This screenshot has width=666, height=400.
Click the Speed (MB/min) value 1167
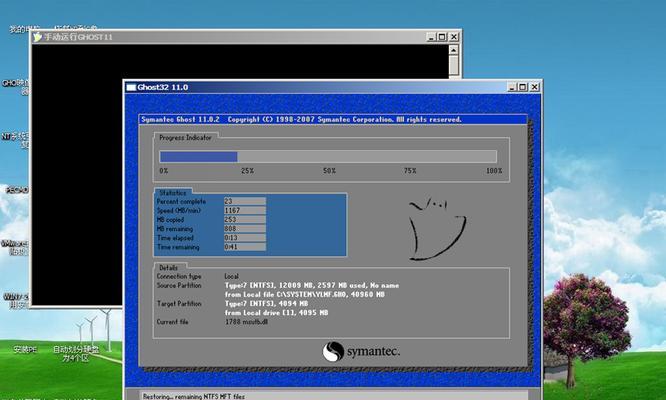coord(245,211)
